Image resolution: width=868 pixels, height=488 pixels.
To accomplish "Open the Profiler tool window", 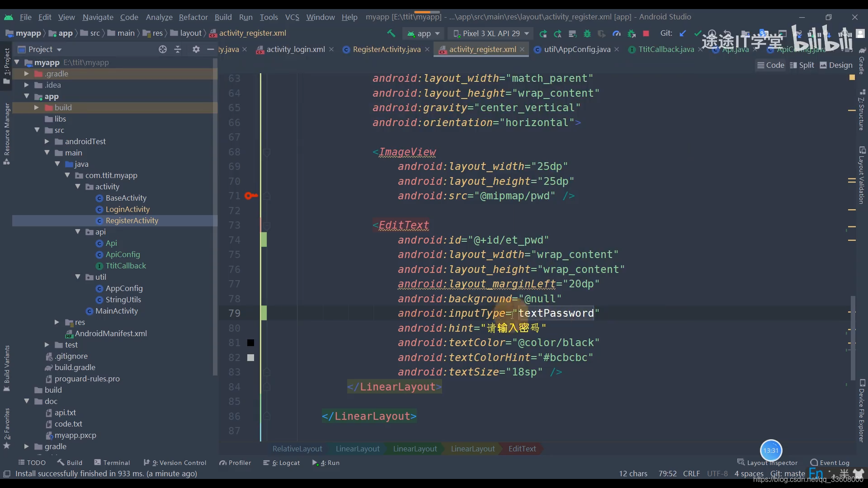I will pyautogui.click(x=235, y=462).
